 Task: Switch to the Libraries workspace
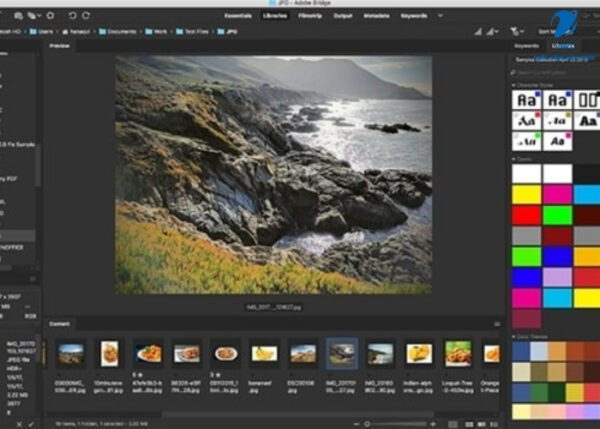click(x=275, y=16)
